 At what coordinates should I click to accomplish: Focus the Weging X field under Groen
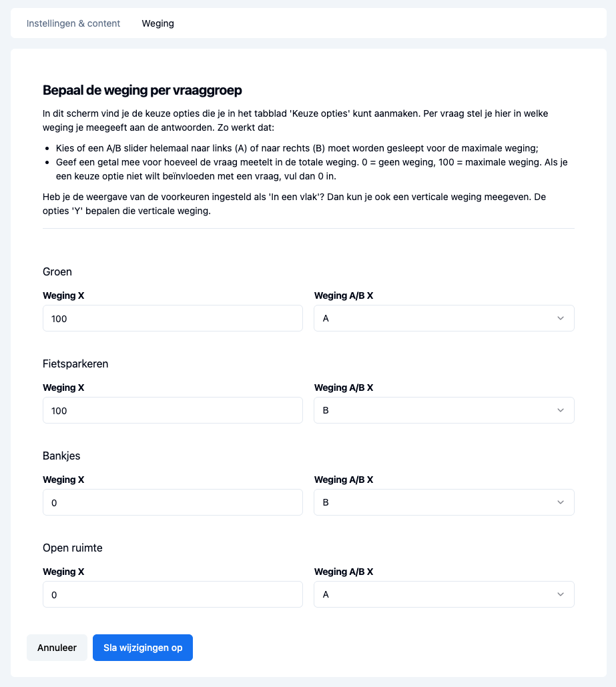(173, 319)
